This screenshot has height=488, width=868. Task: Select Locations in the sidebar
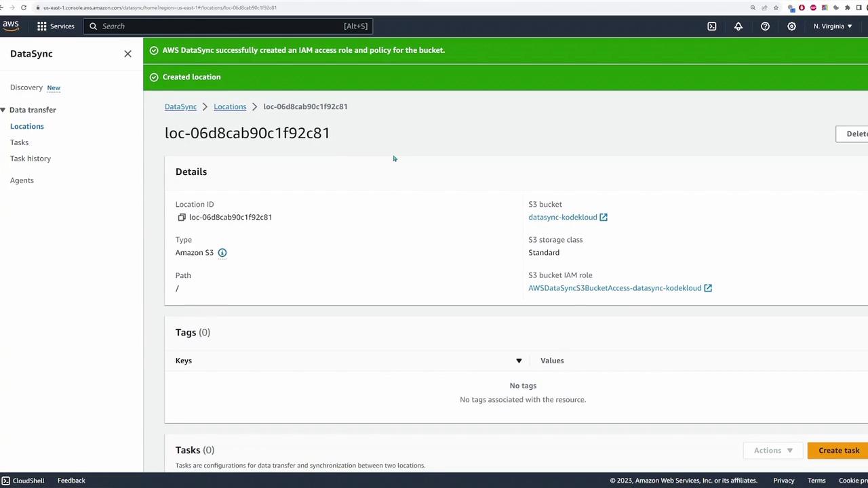pos(27,126)
